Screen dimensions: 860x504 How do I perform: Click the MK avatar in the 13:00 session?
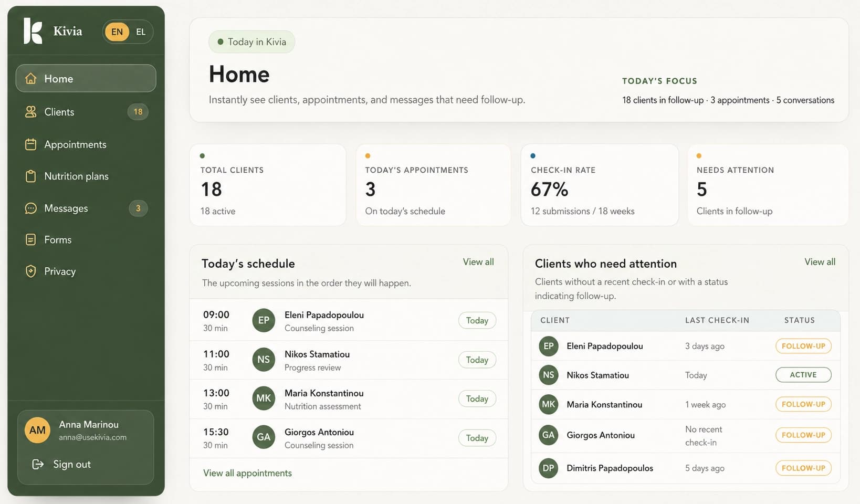pos(264,398)
